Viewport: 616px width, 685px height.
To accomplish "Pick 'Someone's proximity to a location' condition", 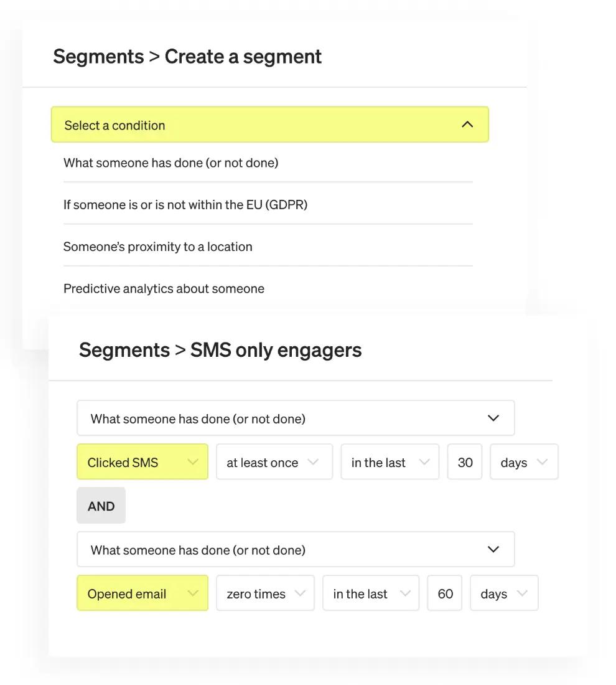I will click(158, 247).
